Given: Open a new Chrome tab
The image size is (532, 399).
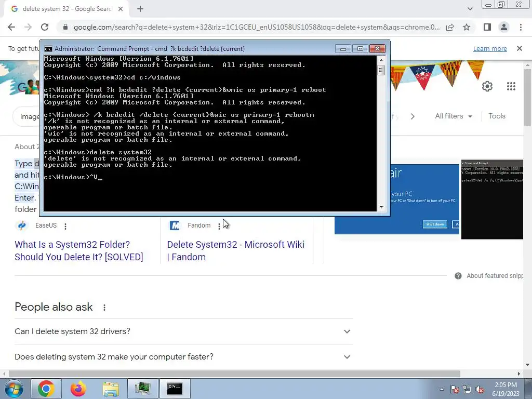Looking at the screenshot, I should click(x=140, y=9).
